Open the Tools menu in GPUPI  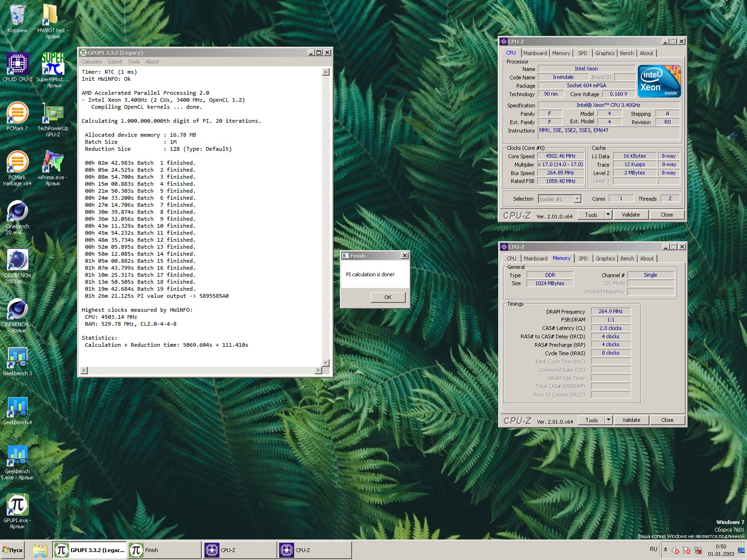point(134,62)
